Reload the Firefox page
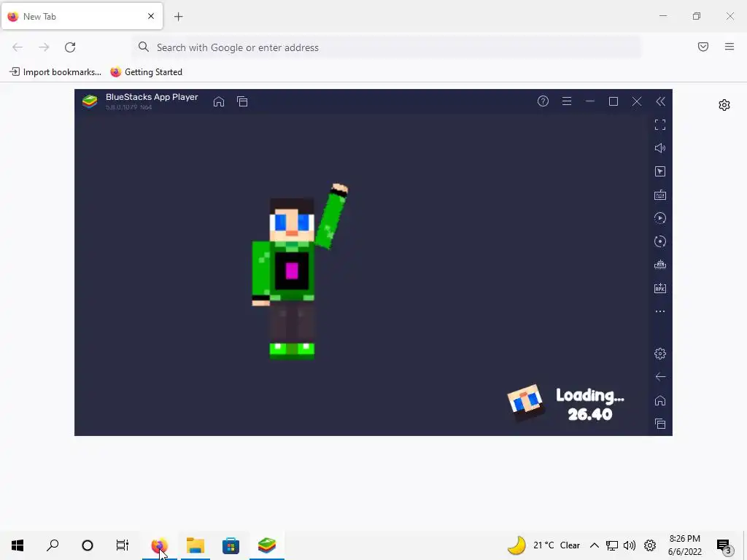Image resolution: width=747 pixels, height=560 pixels. (x=70, y=47)
